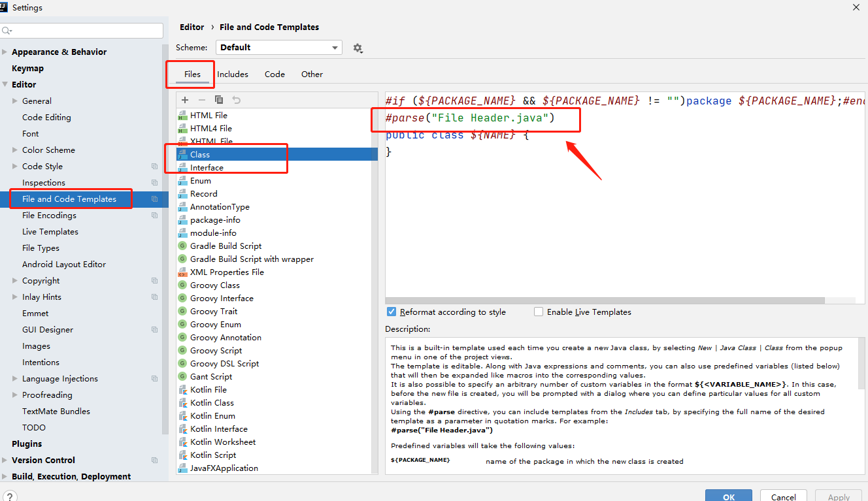Image resolution: width=868 pixels, height=501 pixels.
Task: Select the Record template
Action: (277, 193)
